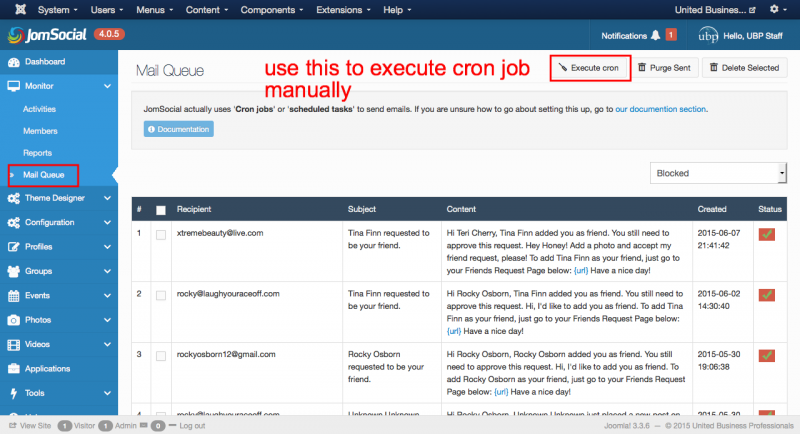
Task: Open the Menus menu
Action: click(155, 10)
